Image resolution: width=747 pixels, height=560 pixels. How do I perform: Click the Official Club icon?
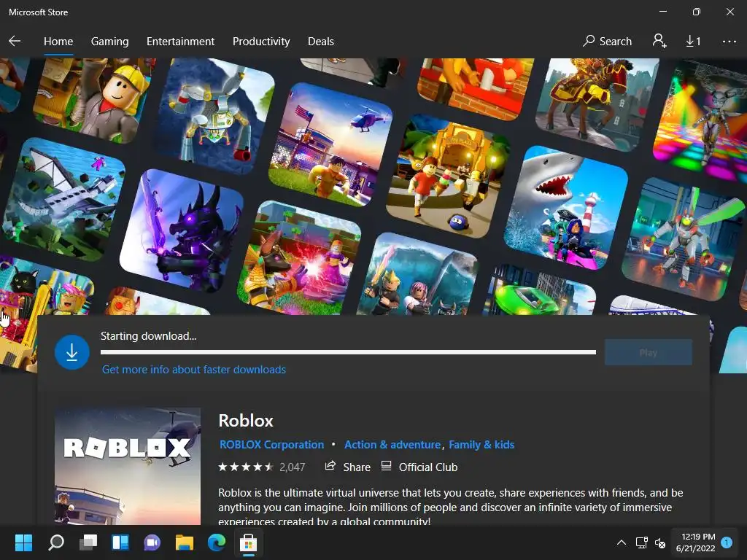[387, 466]
